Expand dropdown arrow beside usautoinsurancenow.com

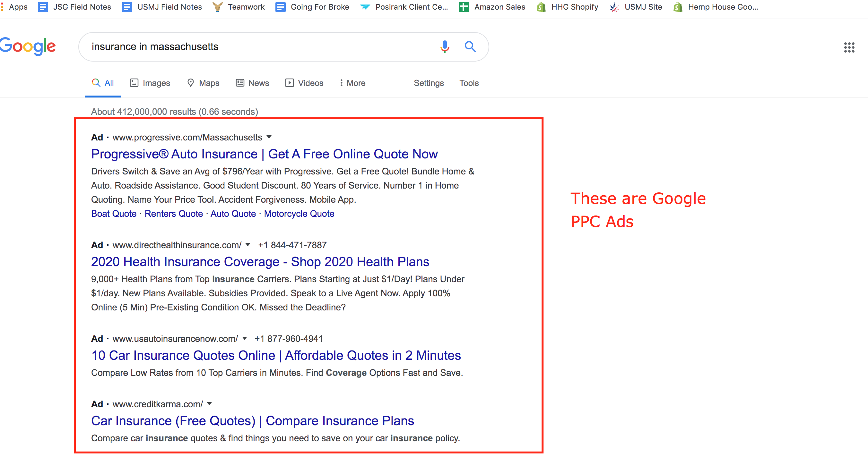tap(245, 338)
